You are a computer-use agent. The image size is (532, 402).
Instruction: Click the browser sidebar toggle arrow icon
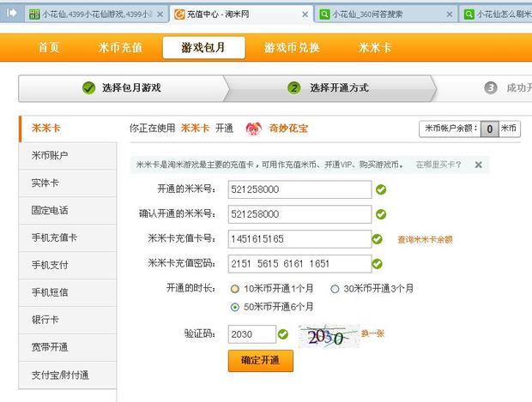(12, 13)
